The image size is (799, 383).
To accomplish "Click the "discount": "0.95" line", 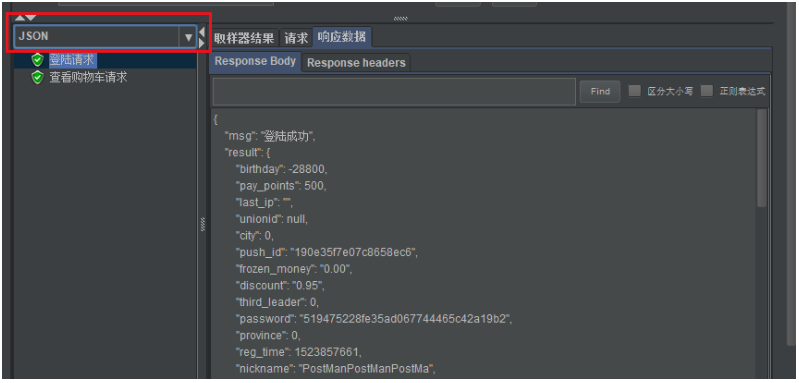I will click(280, 285).
